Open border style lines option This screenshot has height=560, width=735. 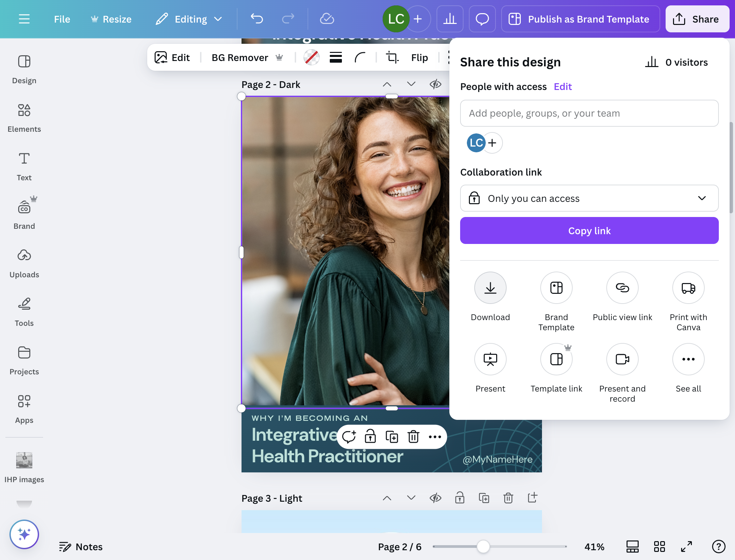coord(336,58)
